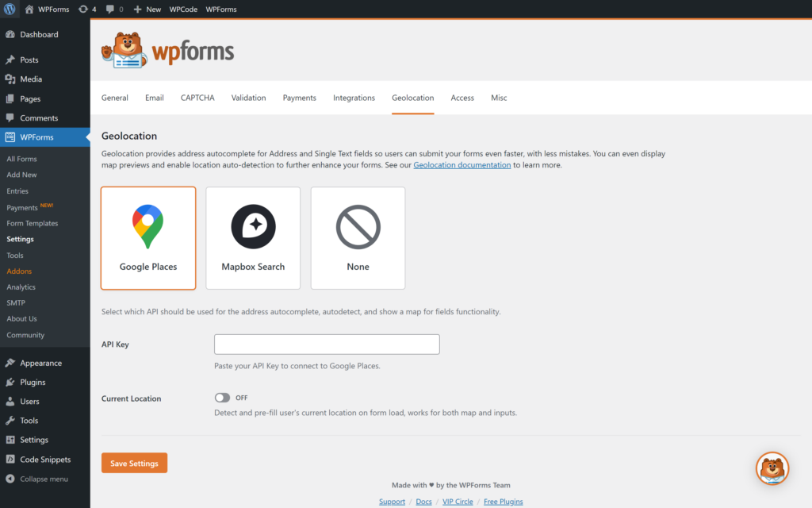Choose Mapbox Search as the geolocation provider
Viewport: 812px width, 508px height.
[x=253, y=237]
